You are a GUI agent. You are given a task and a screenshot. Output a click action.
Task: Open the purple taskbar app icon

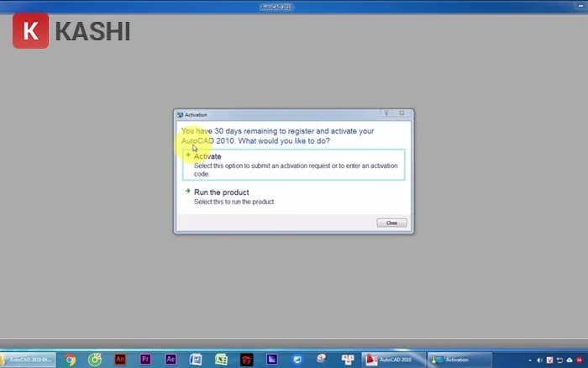(272, 360)
